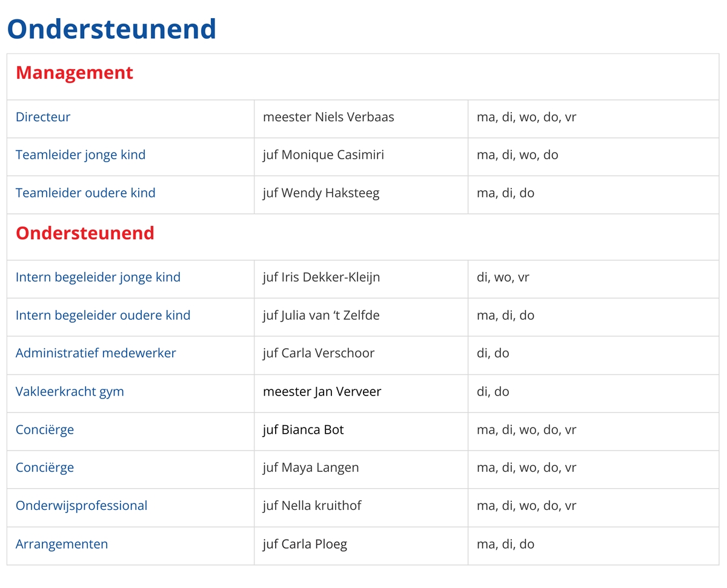Click the Directeur role link
This screenshot has width=727, height=588.
point(43,117)
